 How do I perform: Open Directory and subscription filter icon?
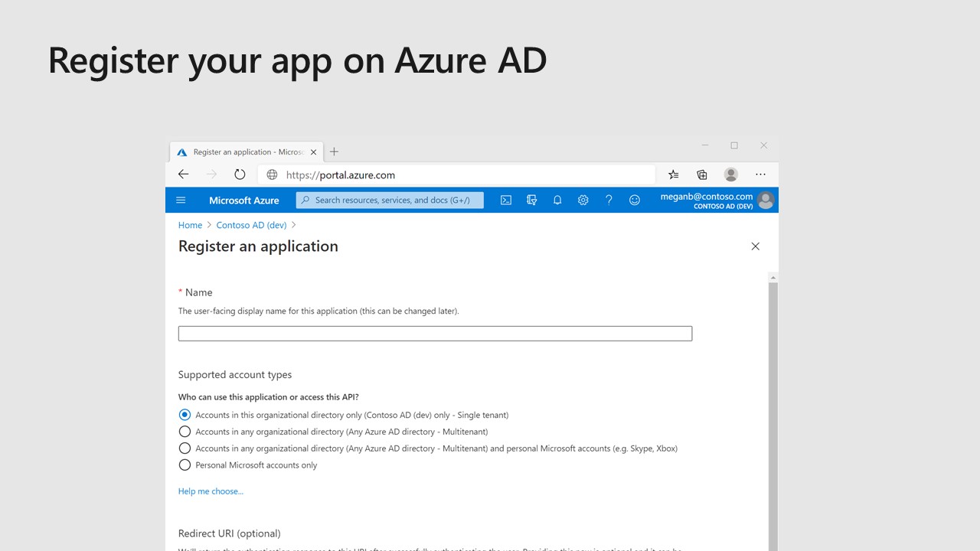(x=532, y=201)
